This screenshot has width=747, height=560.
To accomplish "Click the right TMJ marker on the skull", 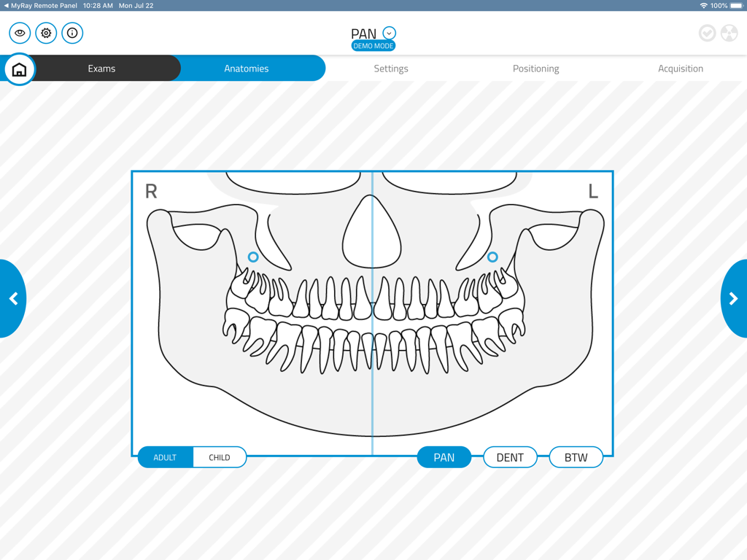I will click(254, 257).
